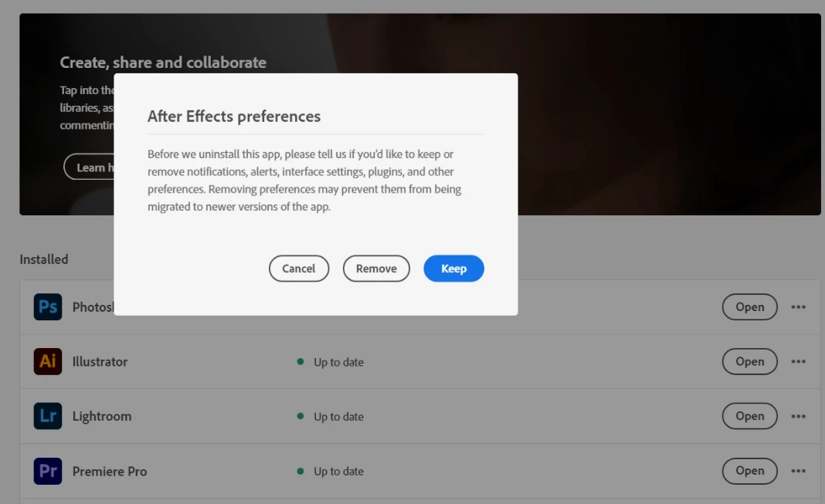Open Premiere Pro with its Open button

click(750, 471)
